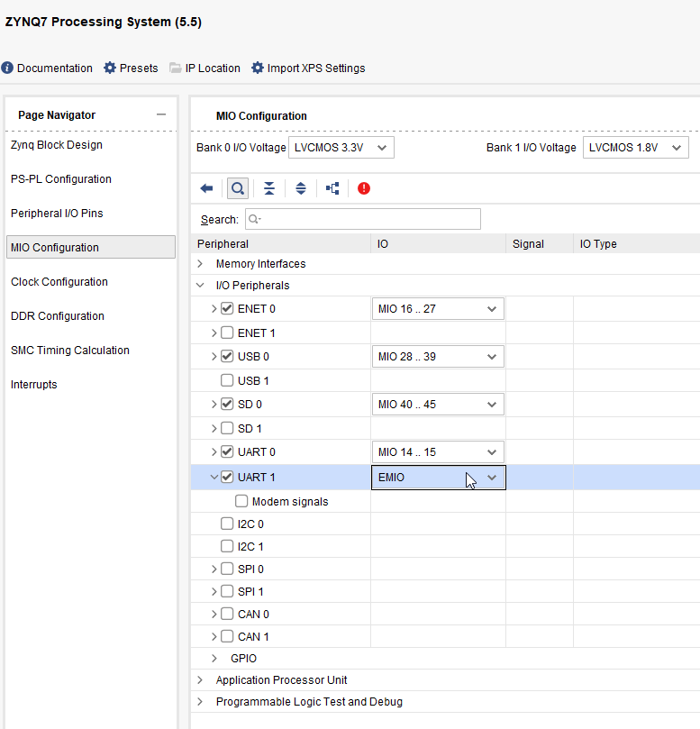Image resolution: width=700 pixels, height=729 pixels.
Task: Open UART 0 IO dropdown MIO 14 .. 15
Action: pyautogui.click(x=438, y=451)
